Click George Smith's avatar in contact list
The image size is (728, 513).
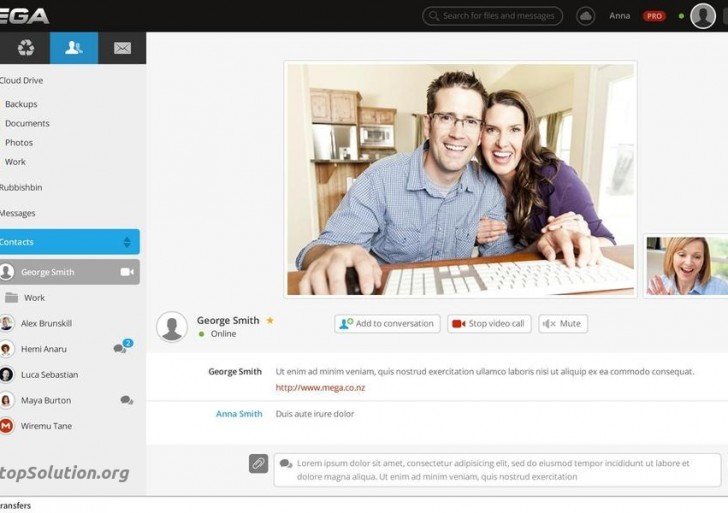click(6, 272)
